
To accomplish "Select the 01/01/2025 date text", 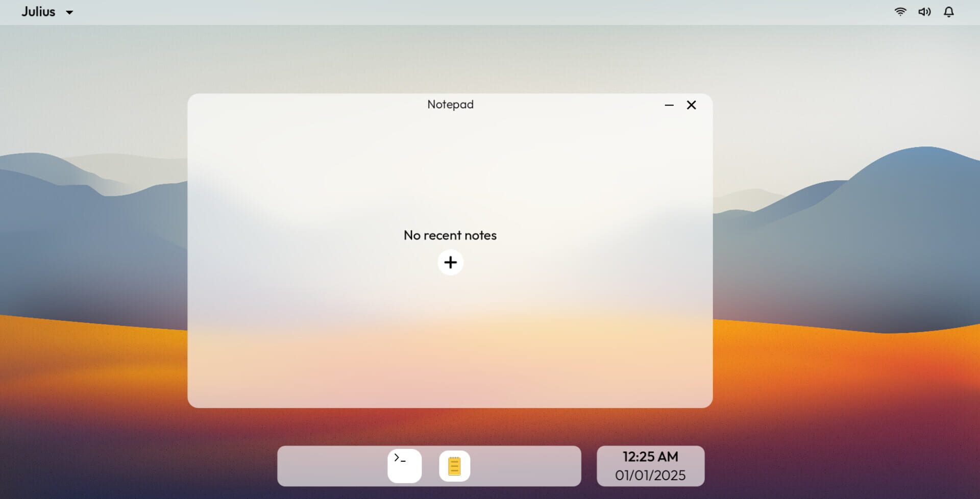I will click(x=650, y=475).
